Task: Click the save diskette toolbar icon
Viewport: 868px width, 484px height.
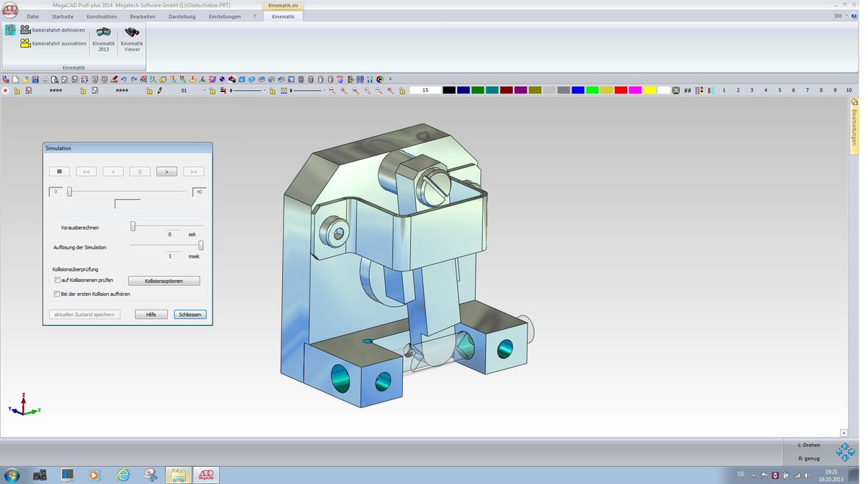Action: coord(35,80)
